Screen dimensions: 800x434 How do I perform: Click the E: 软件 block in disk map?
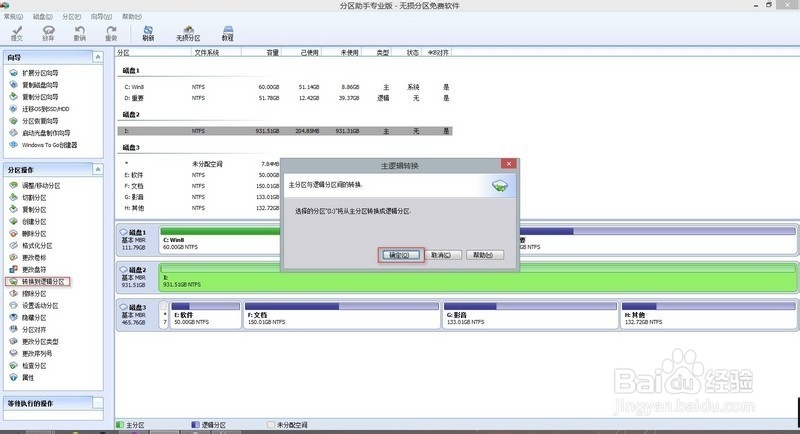[x=205, y=315]
